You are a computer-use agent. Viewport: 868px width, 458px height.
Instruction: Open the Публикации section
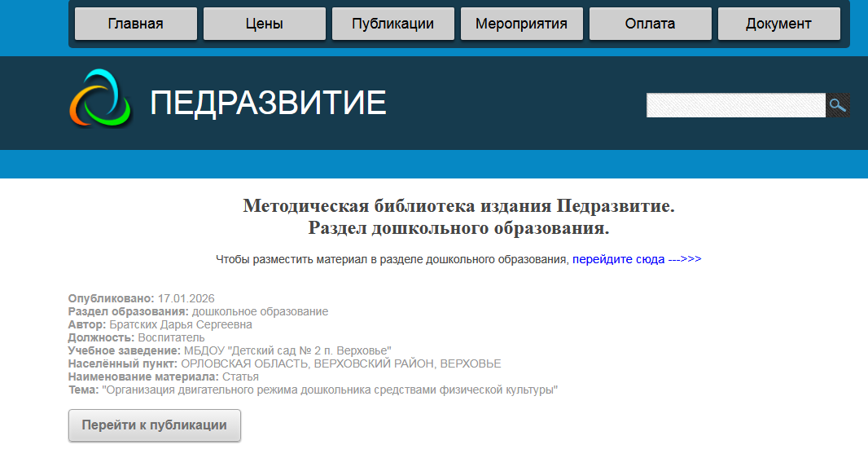point(393,24)
